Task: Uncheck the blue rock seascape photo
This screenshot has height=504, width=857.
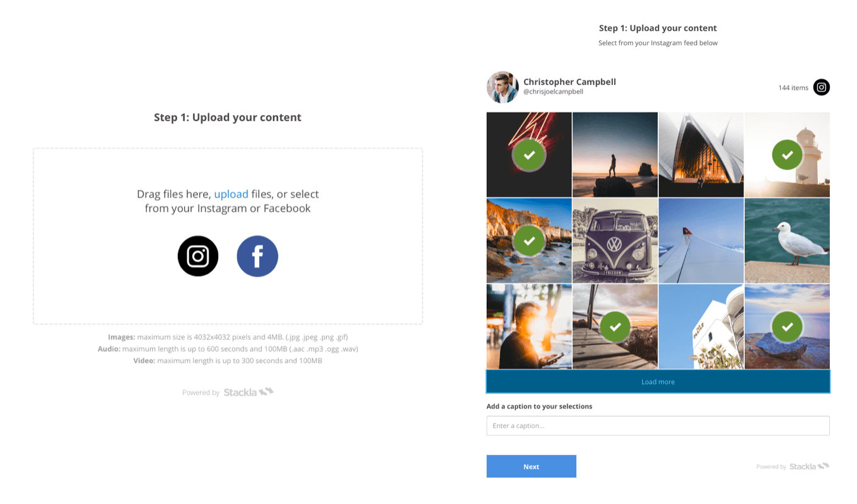Action: (x=787, y=327)
